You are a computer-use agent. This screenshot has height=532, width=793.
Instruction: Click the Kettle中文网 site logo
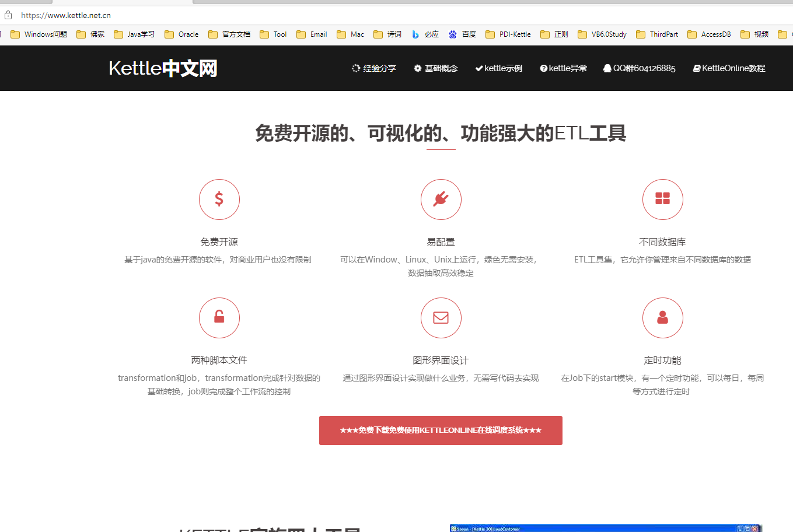(x=163, y=68)
